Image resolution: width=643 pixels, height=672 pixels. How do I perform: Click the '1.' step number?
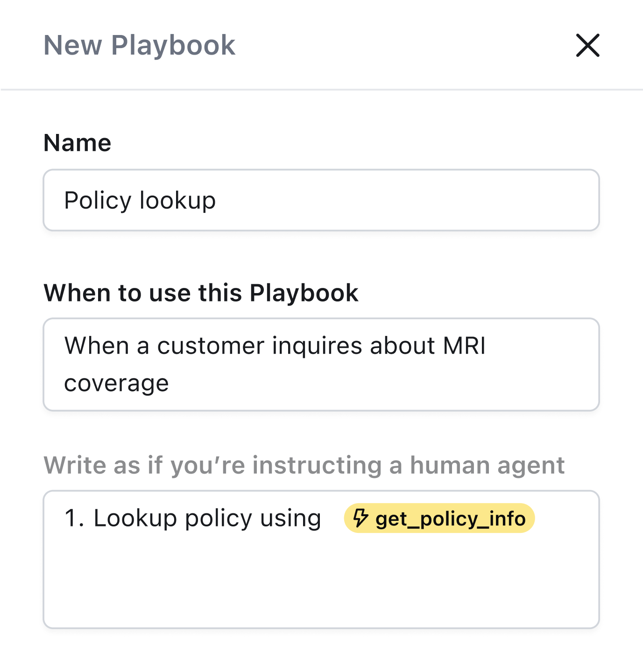tap(75, 518)
